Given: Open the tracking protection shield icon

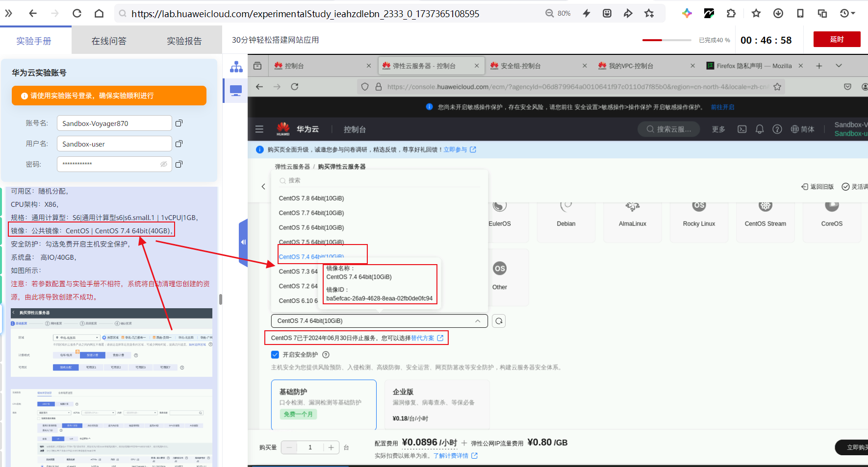Looking at the screenshot, I should coord(365,87).
